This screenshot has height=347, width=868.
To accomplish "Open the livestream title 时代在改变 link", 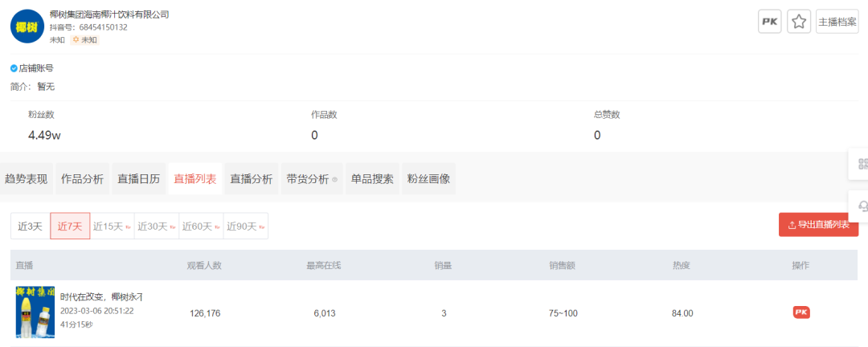I will (101, 297).
